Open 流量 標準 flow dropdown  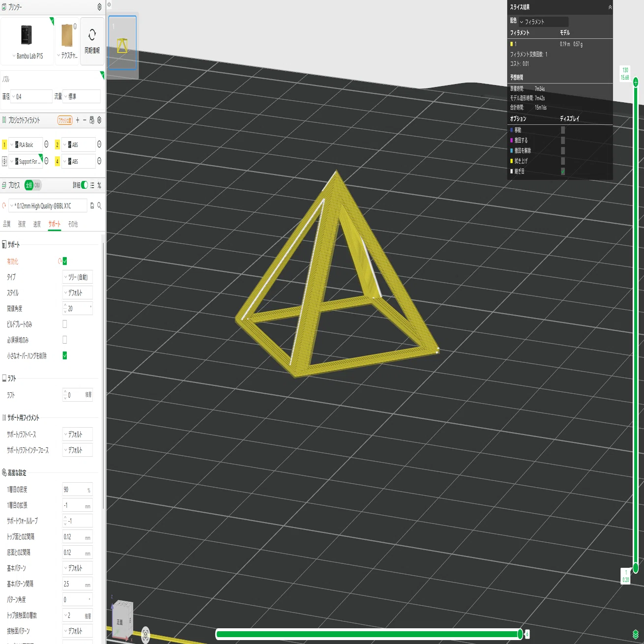(x=82, y=96)
